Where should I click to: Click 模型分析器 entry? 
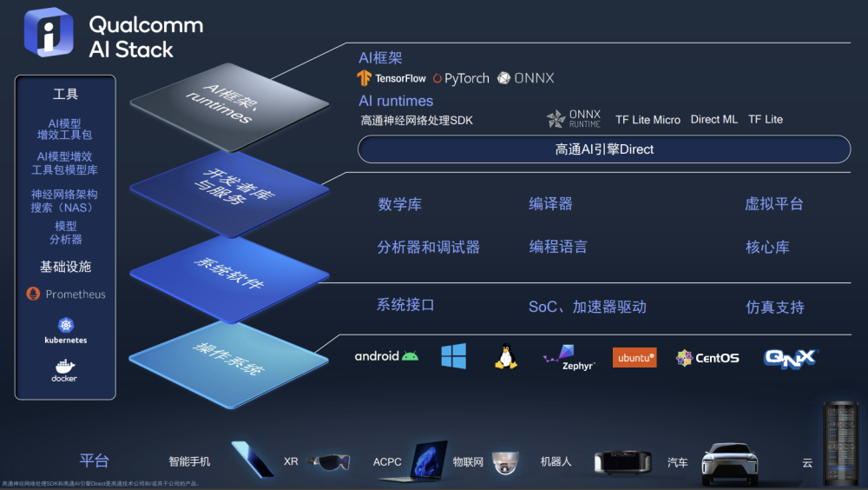click(x=65, y=233)
